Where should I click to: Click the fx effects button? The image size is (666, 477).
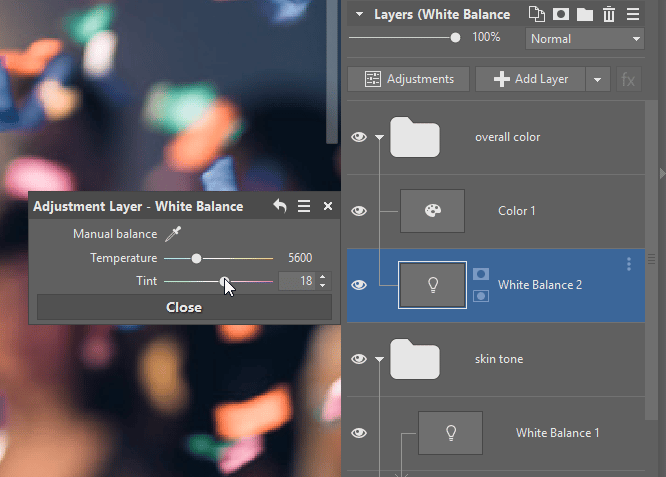point(628,79)
